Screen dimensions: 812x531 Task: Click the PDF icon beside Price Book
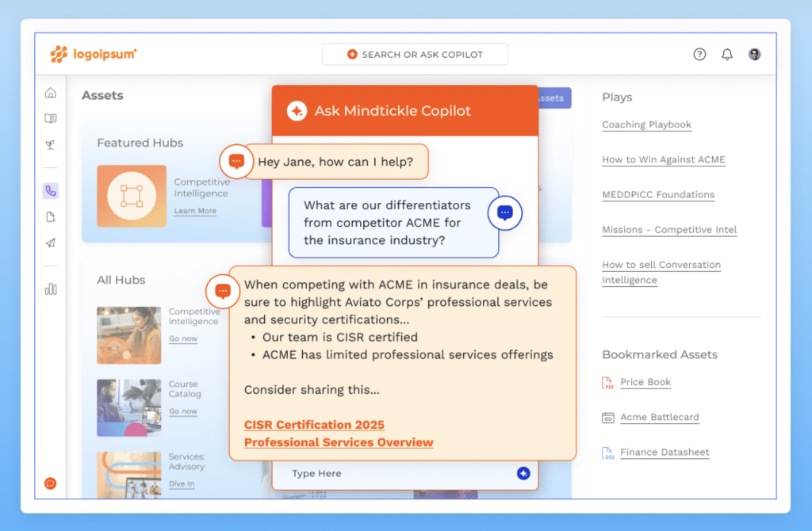pos(607,383)
